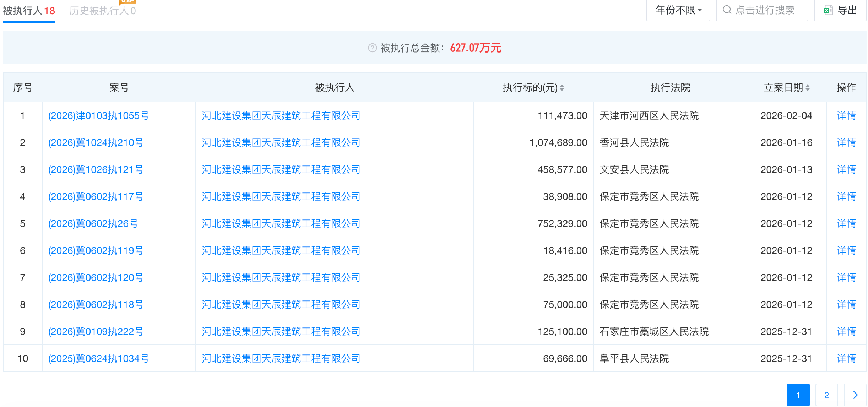Open case (2025)冀0624执1034号 link
The image size is (868, 407).
(98, 359)
